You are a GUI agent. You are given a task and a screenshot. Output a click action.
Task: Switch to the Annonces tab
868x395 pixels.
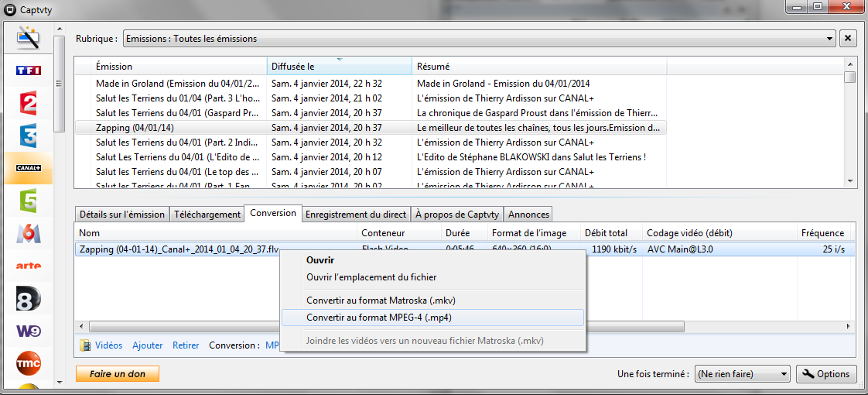point(528,215)
